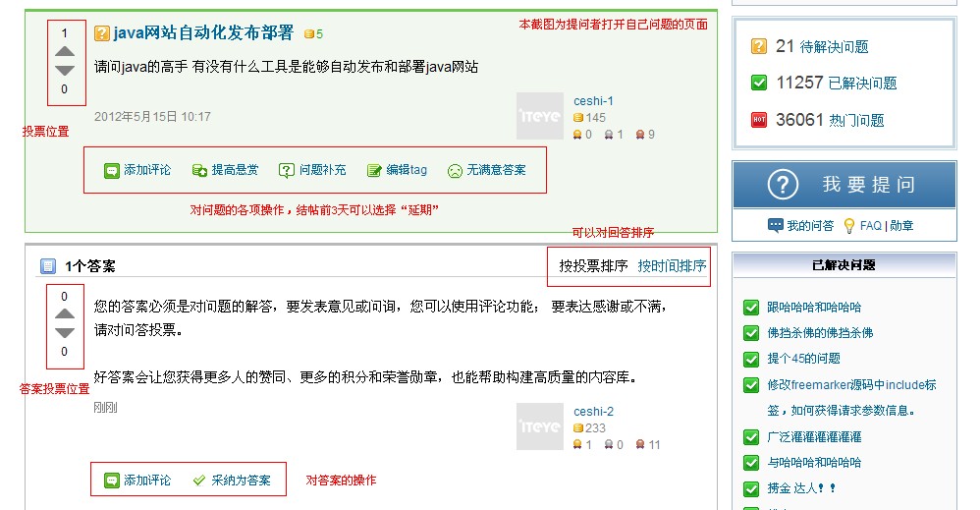Click ceshi-1 avatar thumbnail
980x510 pixels.
point(540,116)
